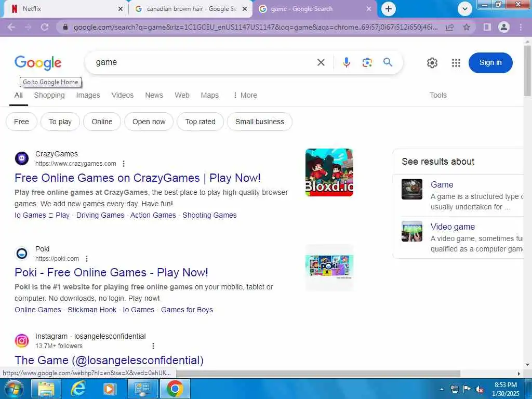Image resolution: width=532 pixels, height=399 pixels.
Task: Switch to canadian brown hair tab
Action: coord(191,9)
